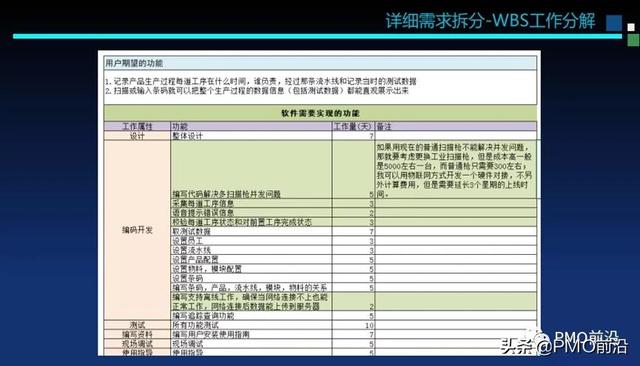Select the green square at slide corner
640x366 pixels.
pyautogui.click(x=633, y=40)
